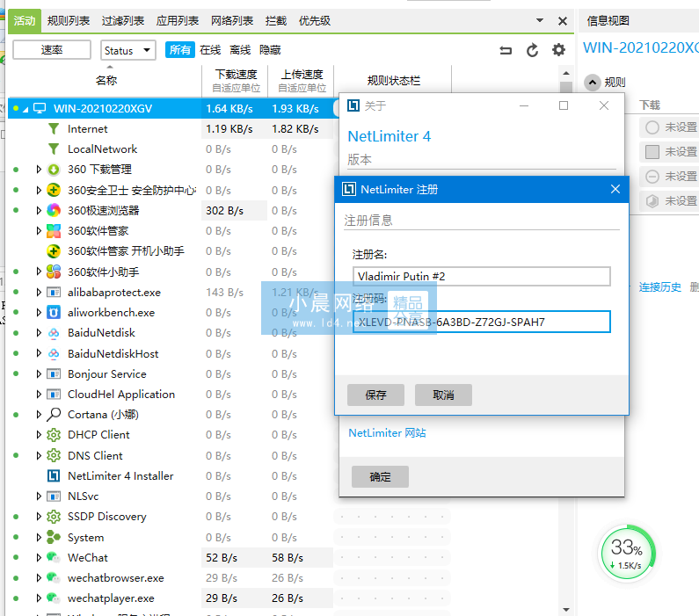The image size is (699, 616).
Task: Click the 360安全卫士 app icon
Action: pos(54,190)
